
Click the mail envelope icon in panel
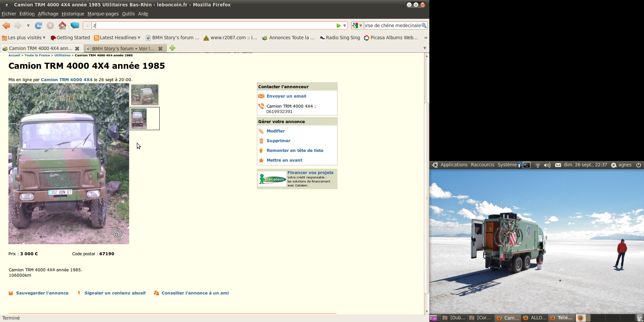click(558, 165)
